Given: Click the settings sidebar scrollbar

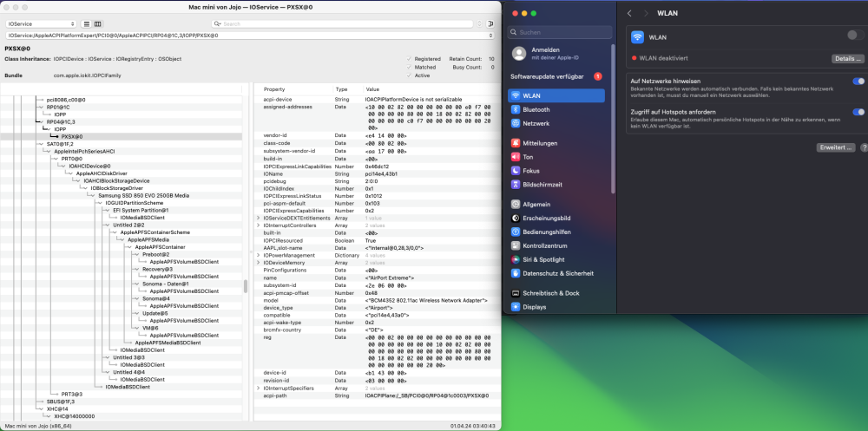Looking at the screenshot, I should point(613,118).
